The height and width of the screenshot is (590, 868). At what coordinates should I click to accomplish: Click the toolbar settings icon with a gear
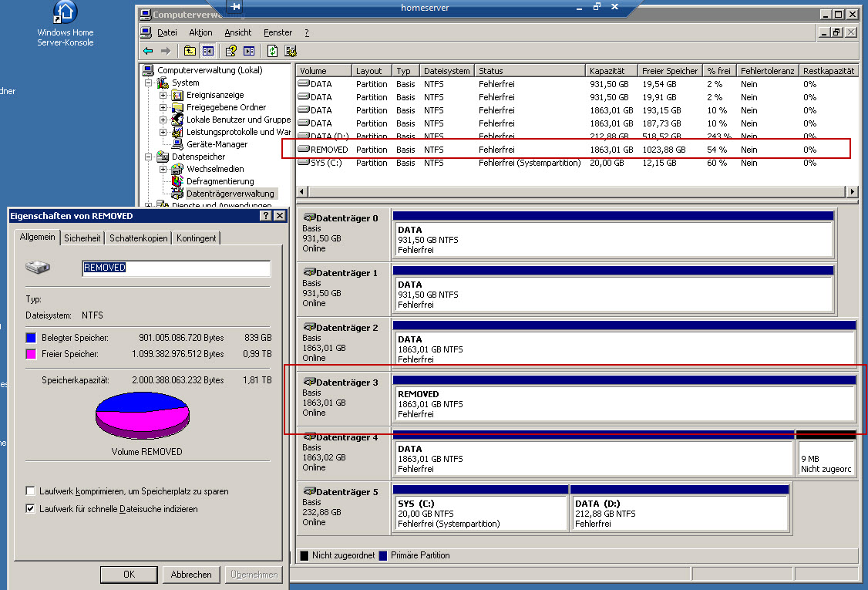pos(291,51)
